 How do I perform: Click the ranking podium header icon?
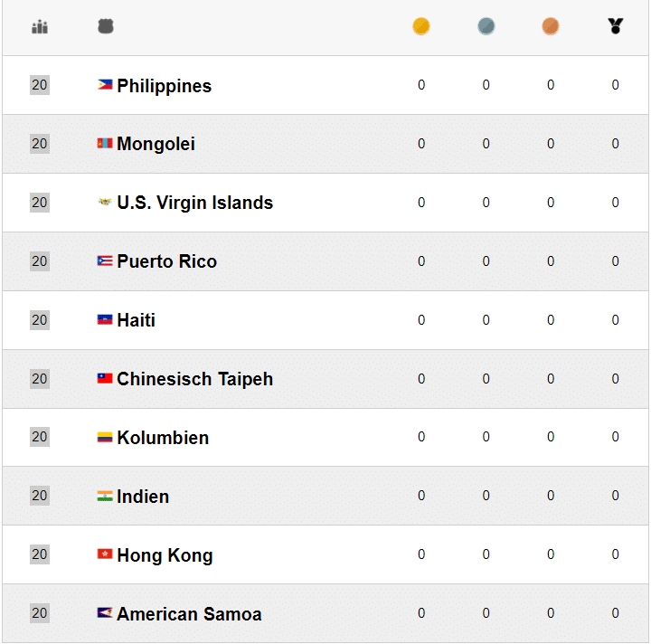point(39,27)
